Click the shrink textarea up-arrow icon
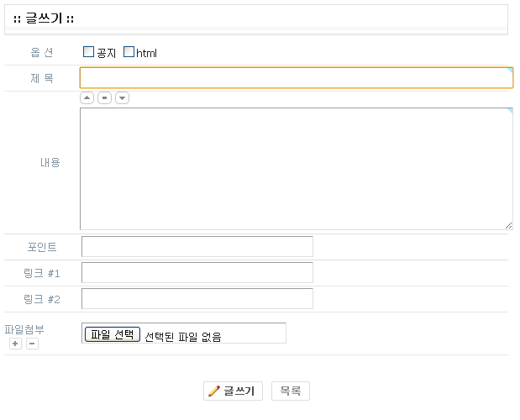The width and height of the screenshot is (520, 420). coord(87,98)
